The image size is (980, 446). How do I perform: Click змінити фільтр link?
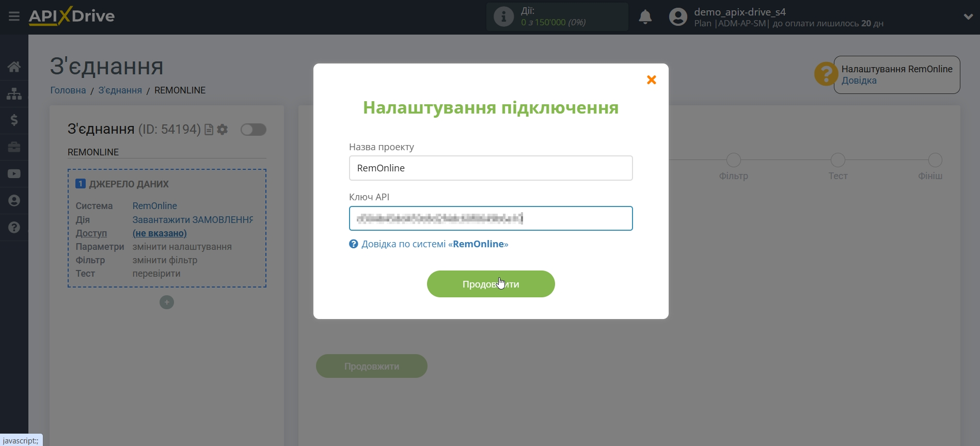(165, 260)
